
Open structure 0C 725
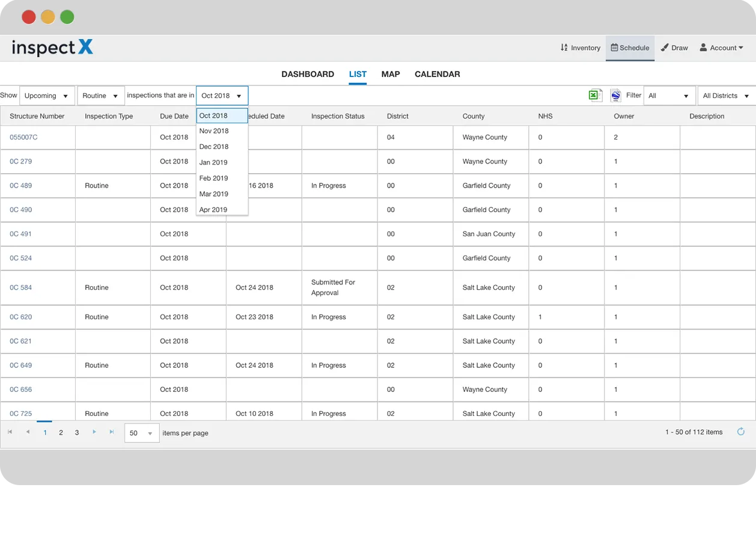[21, 414]
